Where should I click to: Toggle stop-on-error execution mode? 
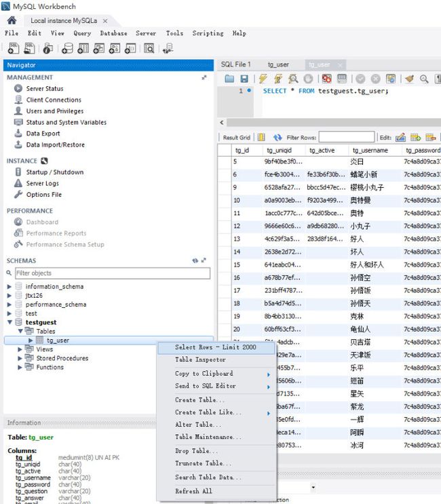pyautogui.click(x=326, y=79)
